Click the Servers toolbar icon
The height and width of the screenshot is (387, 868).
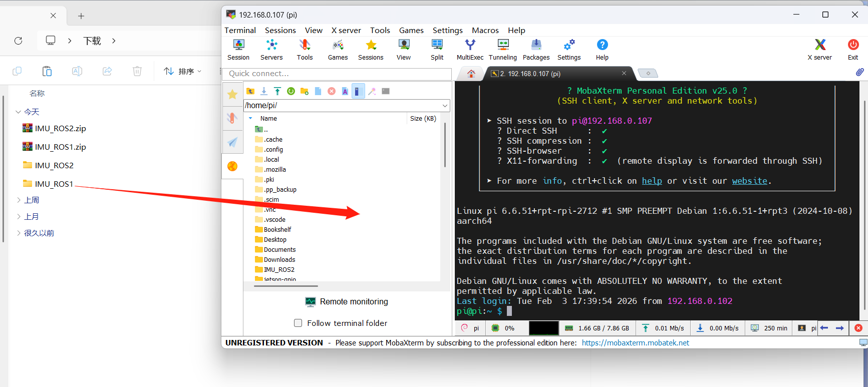click(271, 50)
